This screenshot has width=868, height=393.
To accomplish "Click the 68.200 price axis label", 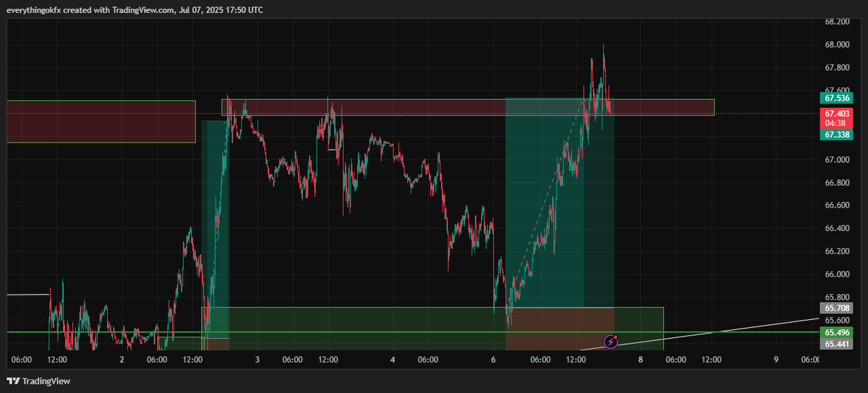I will (837, 22).
